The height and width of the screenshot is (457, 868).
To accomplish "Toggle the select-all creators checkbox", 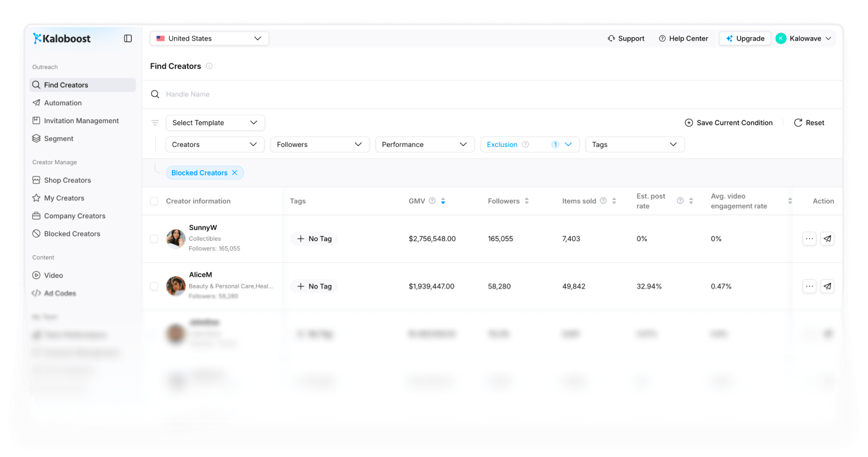I will [154, 201].
